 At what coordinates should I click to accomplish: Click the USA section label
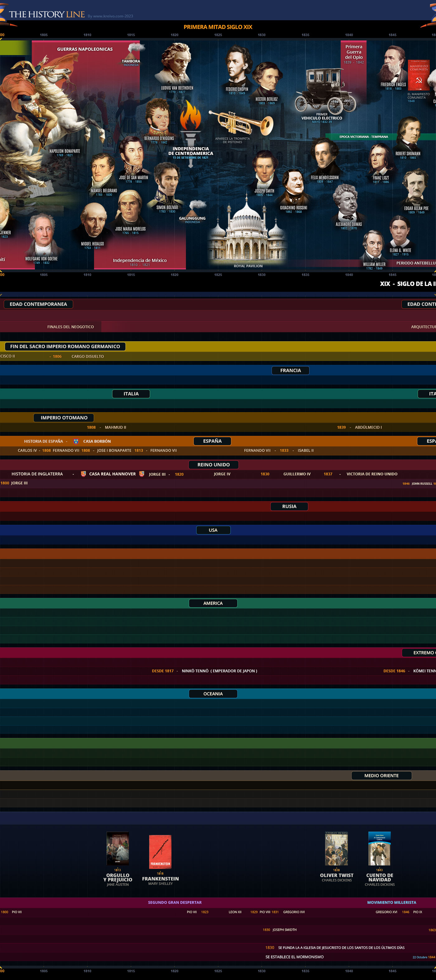213,530
